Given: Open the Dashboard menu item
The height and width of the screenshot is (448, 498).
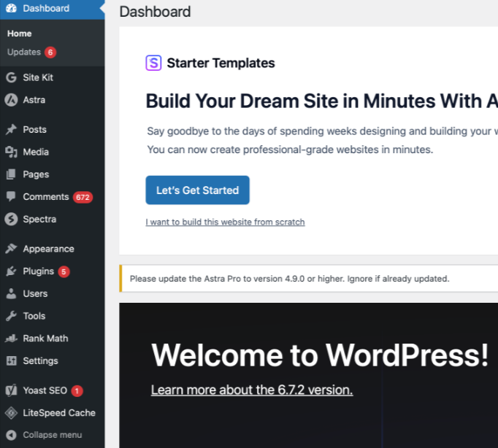Looking at the screenshot, I should [53, 8].
